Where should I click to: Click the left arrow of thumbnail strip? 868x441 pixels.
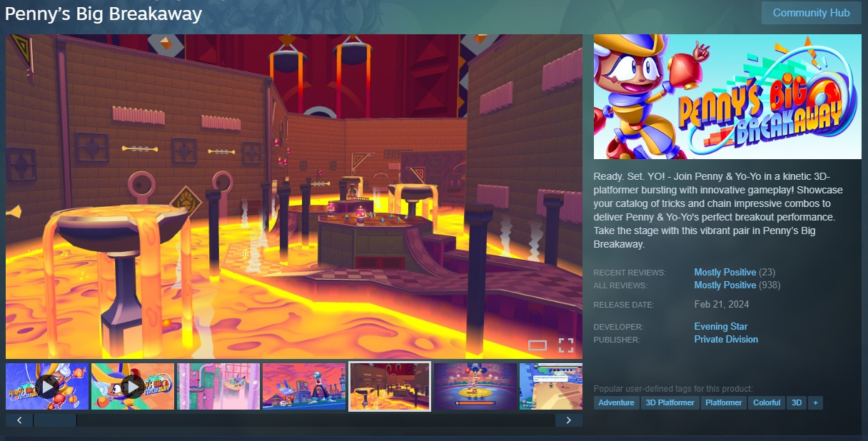19,420
